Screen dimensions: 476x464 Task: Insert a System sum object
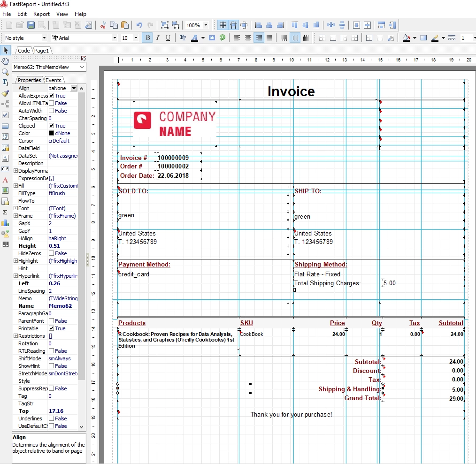click(x=5, y=212)
